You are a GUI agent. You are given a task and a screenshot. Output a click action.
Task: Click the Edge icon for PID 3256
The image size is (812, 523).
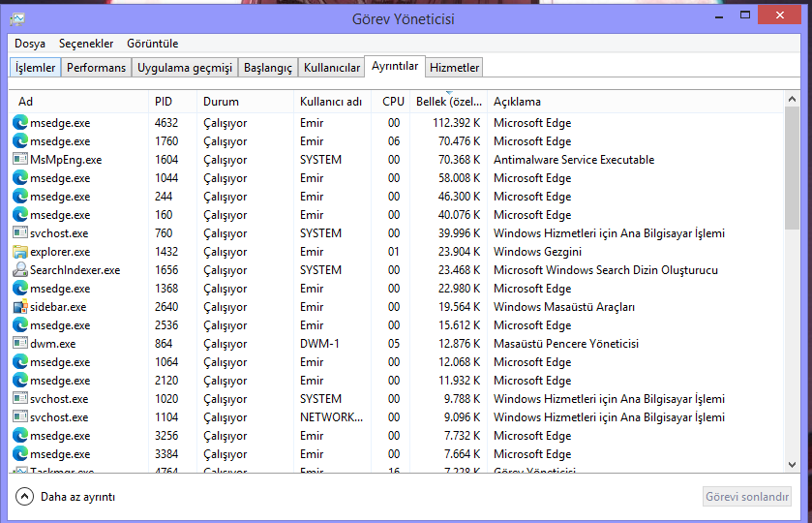(x=19, y=436)
